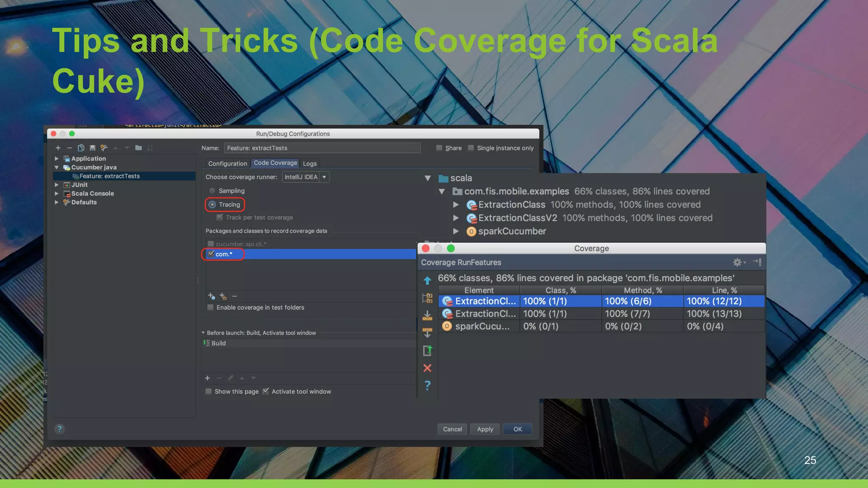Check the cucumber.api.cli.* pattern
This screenshot has height=488, width=868.
click(x=211, y=244)
